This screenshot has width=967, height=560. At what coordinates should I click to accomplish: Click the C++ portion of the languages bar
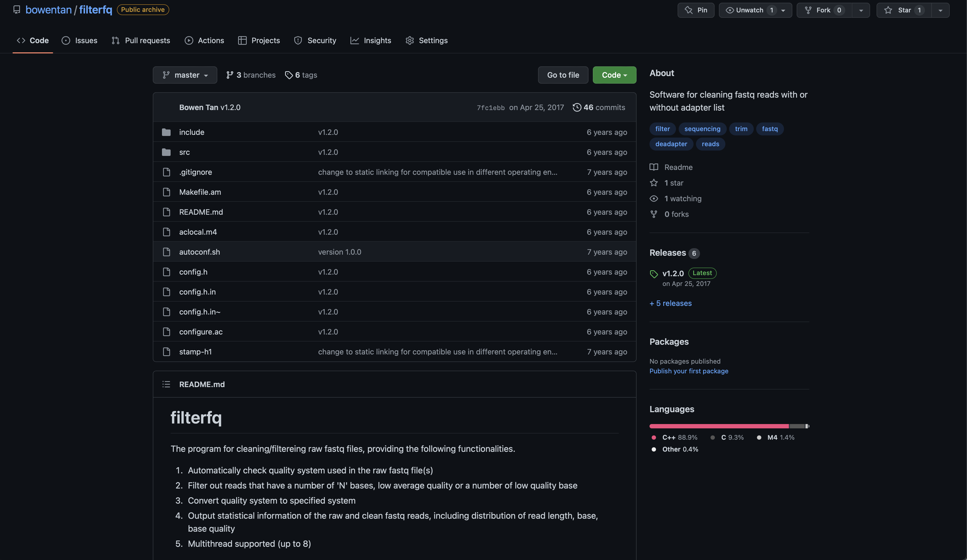pyautogui.click(x=719, y=426)
